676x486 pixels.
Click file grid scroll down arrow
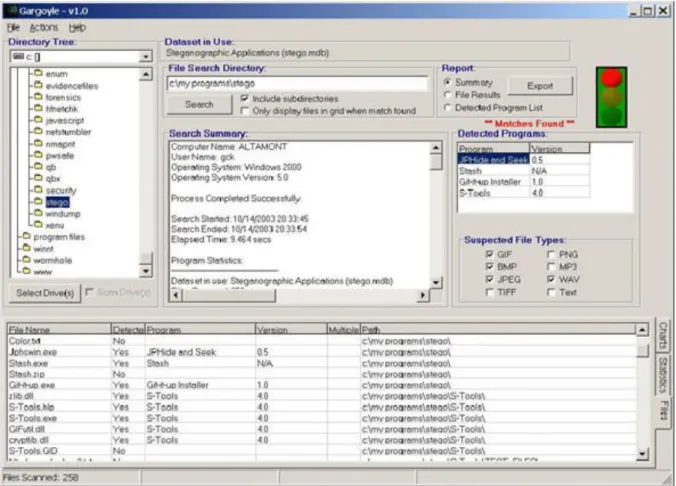pyautogui.click(x=642, y=454)
